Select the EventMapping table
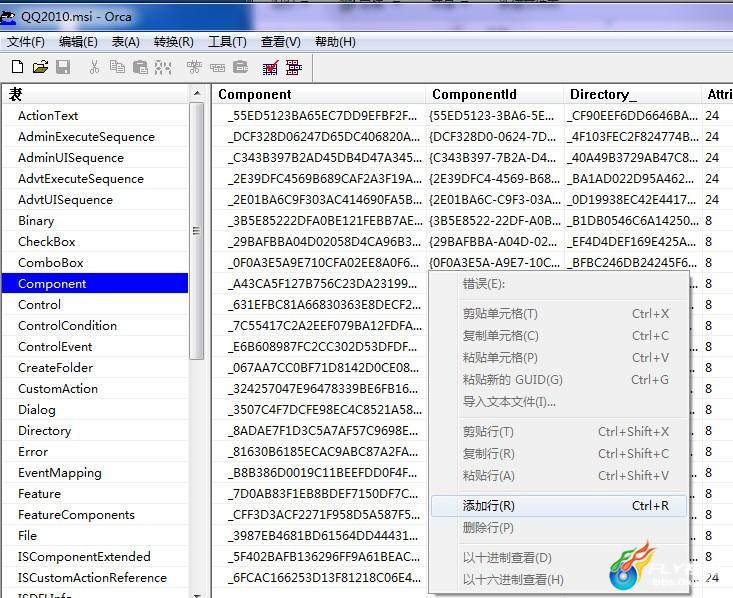Viewport: 733px width, 598px height. click(96, 473)
